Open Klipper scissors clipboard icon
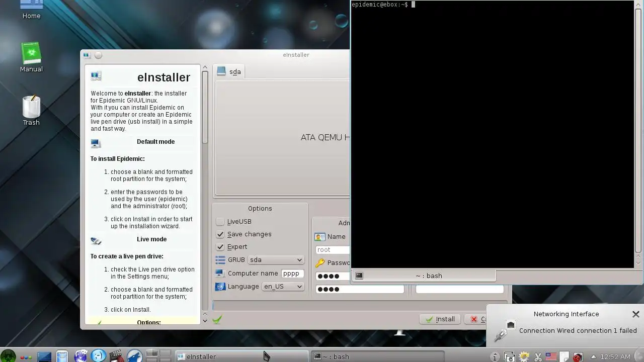The width and height of the screenshot is (644, 362). (x=538, y=357)
